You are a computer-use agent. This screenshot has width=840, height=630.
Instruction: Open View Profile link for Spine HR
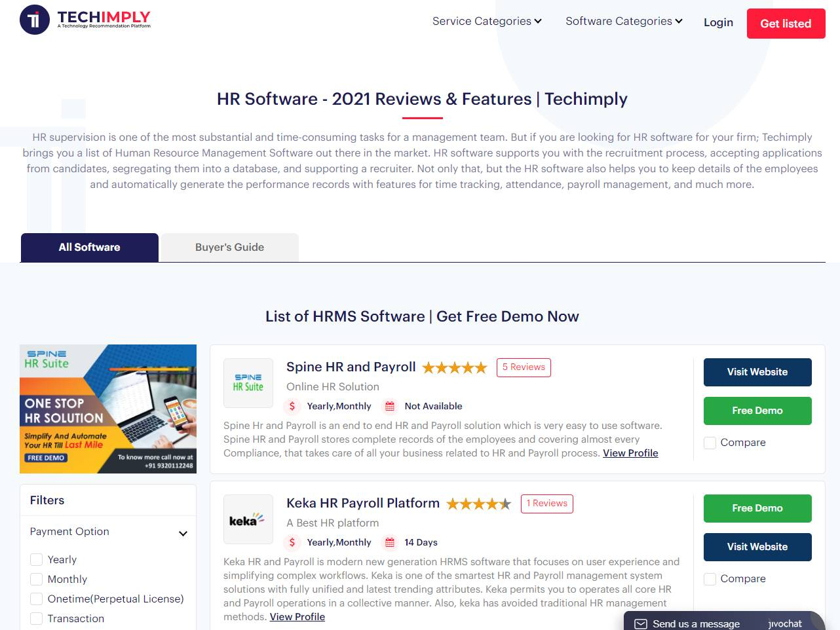tap(630, 453)
